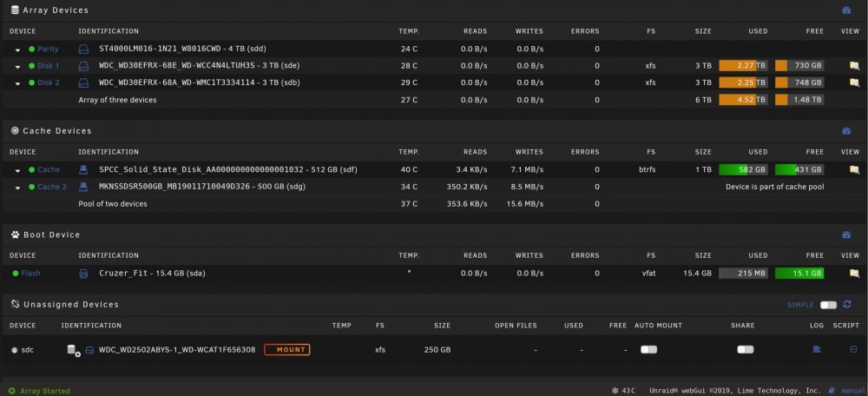Open the Array Devices dashboard gauge icon
This screenshot has width=868, height=396.
pyautogui.click(x=845, y=10)
